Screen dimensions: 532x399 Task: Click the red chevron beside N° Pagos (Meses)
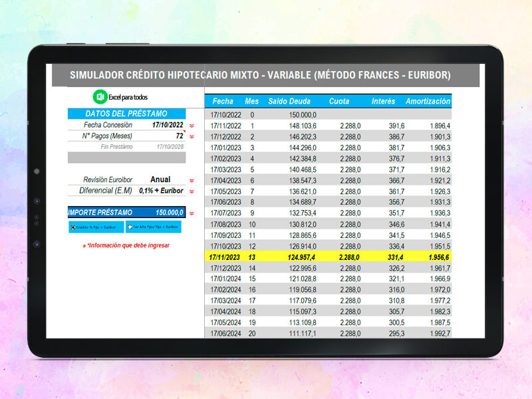(192, 137)
